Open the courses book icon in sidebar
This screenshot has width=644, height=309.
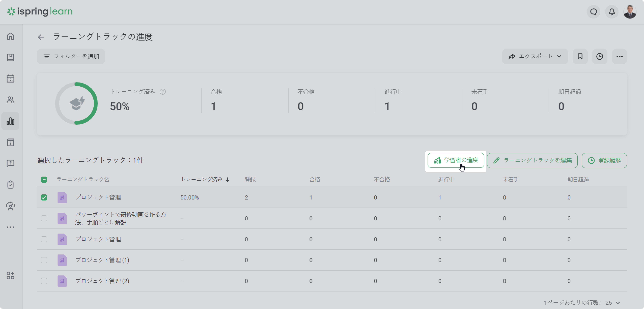tap(10, 57)
